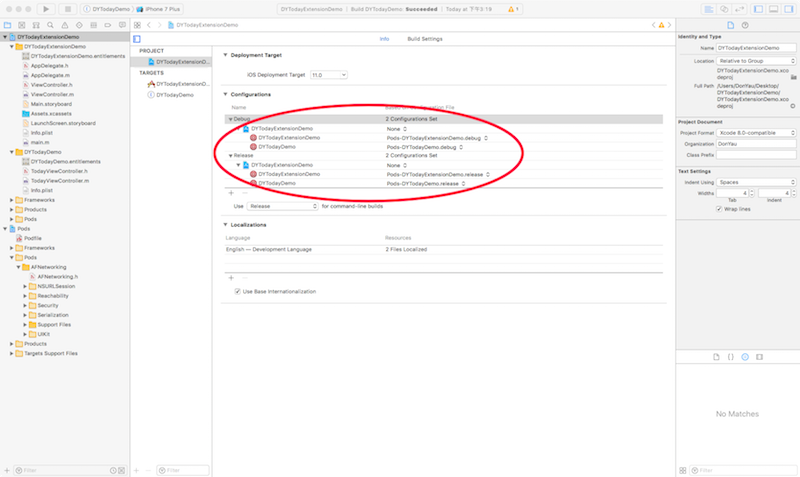
Task: Show the Code Snippet library
Action: (731, 357)
